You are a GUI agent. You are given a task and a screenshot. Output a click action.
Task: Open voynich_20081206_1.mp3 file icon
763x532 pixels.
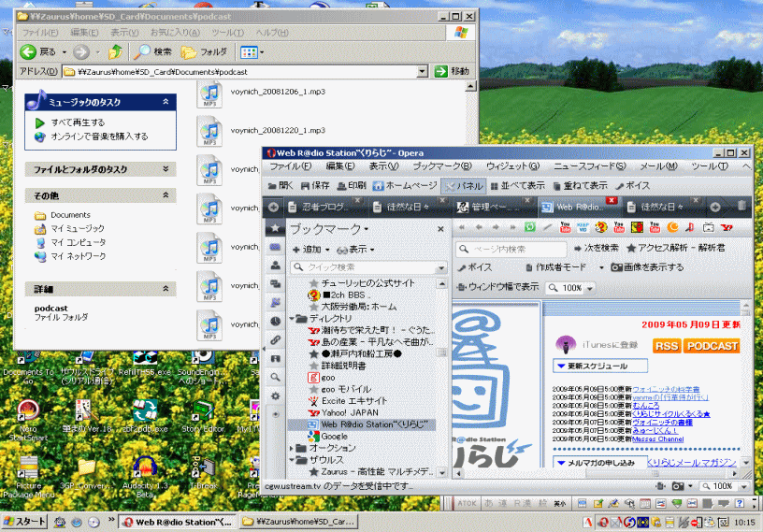pyautogui.click(x=209, y=93)
